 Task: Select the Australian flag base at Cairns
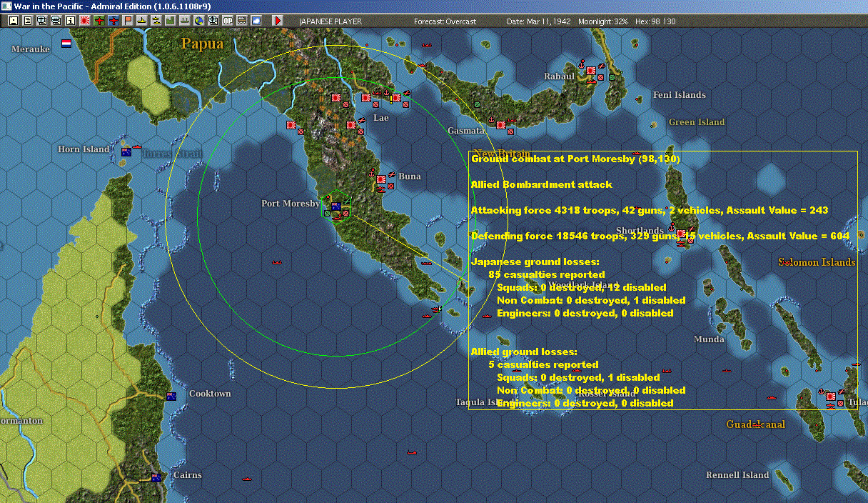coord(156,477)
